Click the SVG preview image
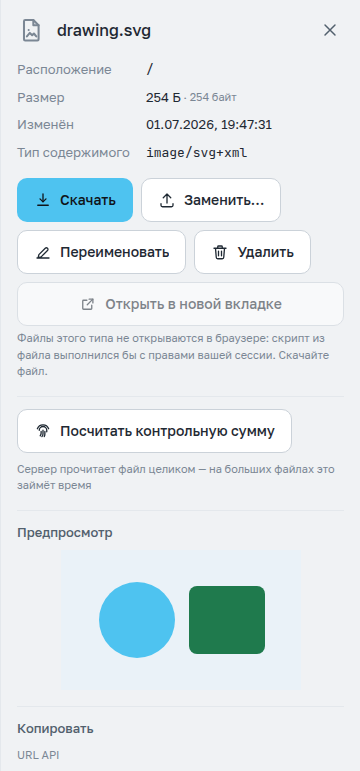The width and height of the screenshot is (360, 771). point(180,620)
